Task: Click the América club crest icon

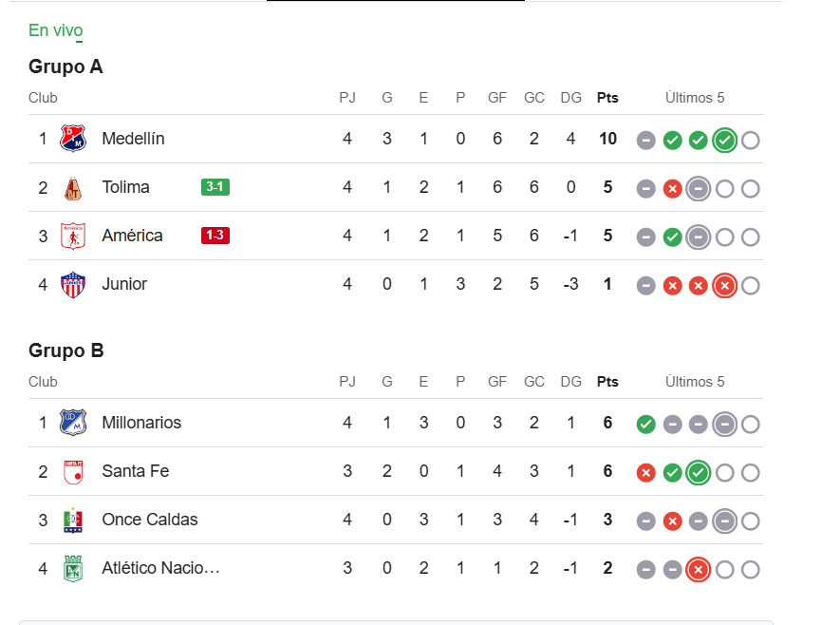Action: [x=73, y=236]
